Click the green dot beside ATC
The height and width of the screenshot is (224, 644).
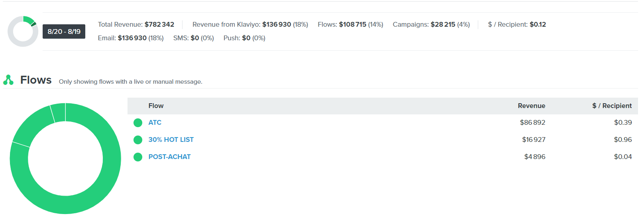[138, 123]
